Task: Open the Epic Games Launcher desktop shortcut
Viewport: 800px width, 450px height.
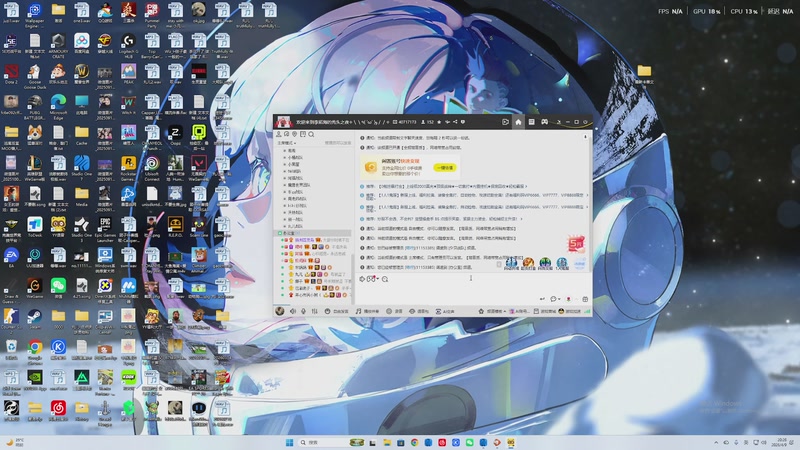Action: [105, 230]
